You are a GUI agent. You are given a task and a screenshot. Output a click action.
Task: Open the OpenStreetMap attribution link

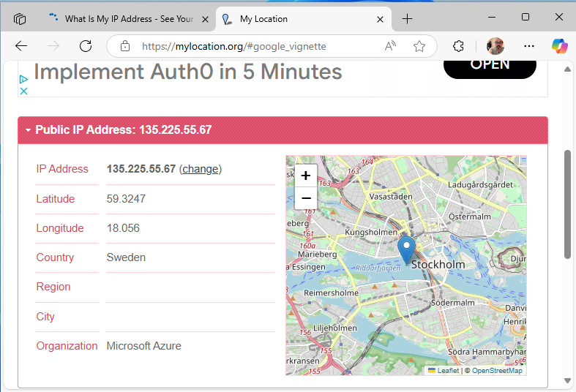pyautogui.click(x=497, y=370)
